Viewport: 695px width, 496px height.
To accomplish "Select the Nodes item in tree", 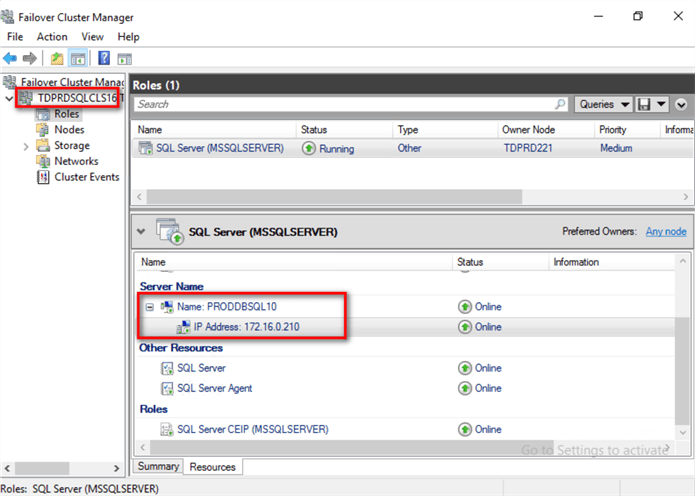I will (x=69, y=129).
